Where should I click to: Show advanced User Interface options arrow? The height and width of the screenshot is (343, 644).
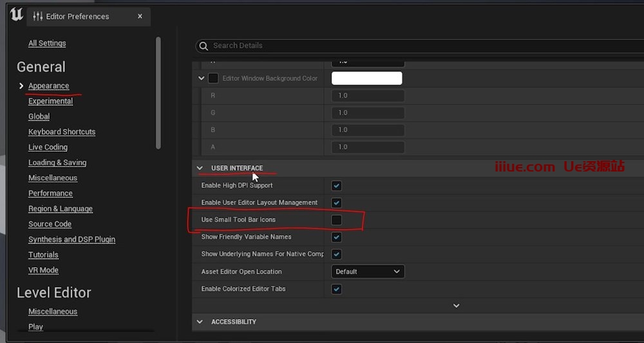click(x=456, y=306)
